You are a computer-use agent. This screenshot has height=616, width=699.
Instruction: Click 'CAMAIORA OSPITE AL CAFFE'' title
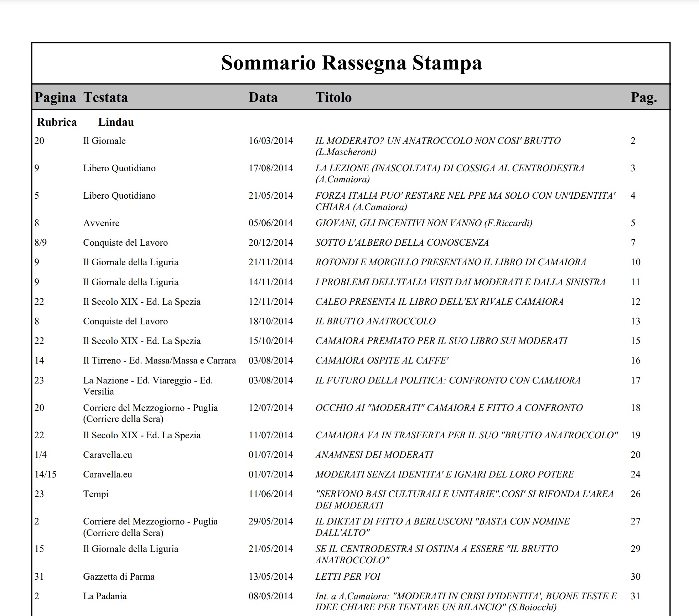coord(382,360)
